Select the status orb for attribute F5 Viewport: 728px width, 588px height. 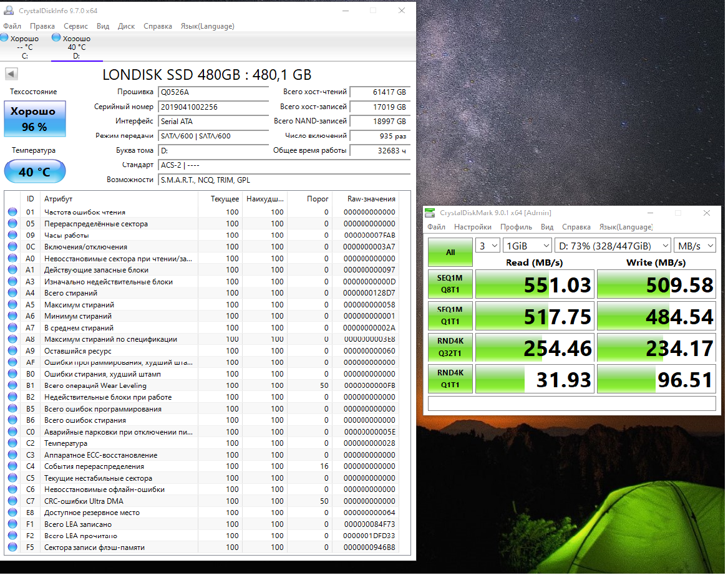coord(12,547)
